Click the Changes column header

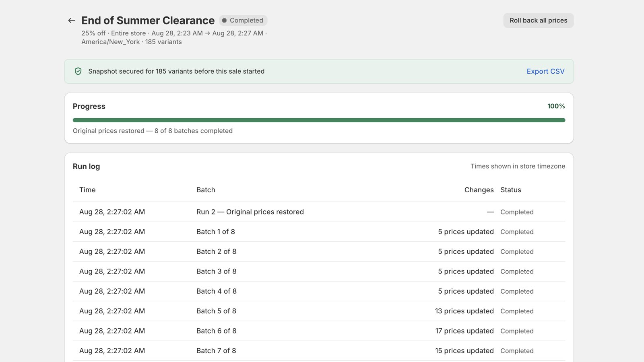pos(479,190)
